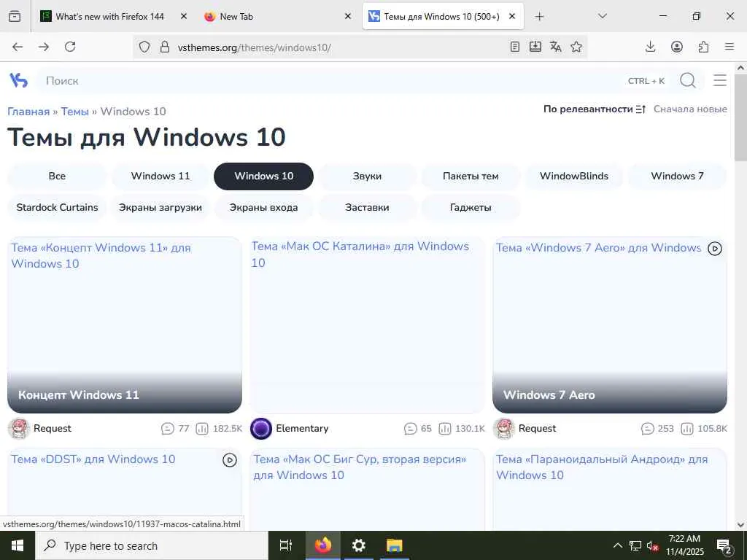Open the Stardock Curtains category
This screenshot has height=560, width=747.
57,208
